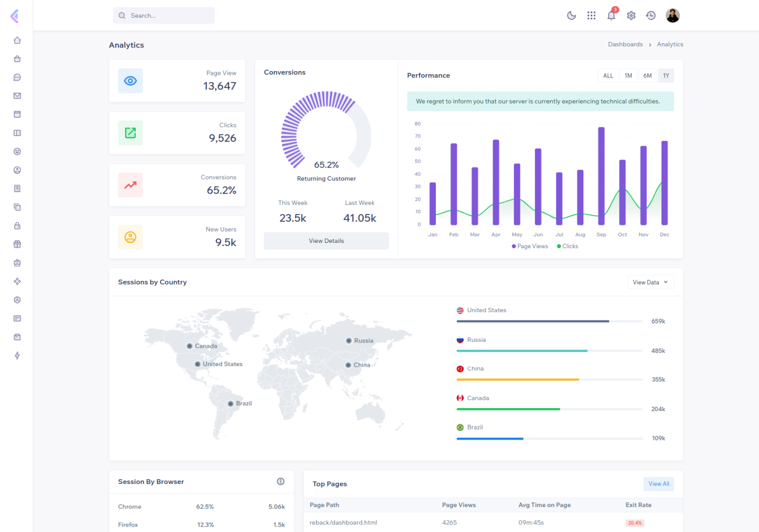
Task: Open the hexagon sidebar icon
Action: pos(17,300)
